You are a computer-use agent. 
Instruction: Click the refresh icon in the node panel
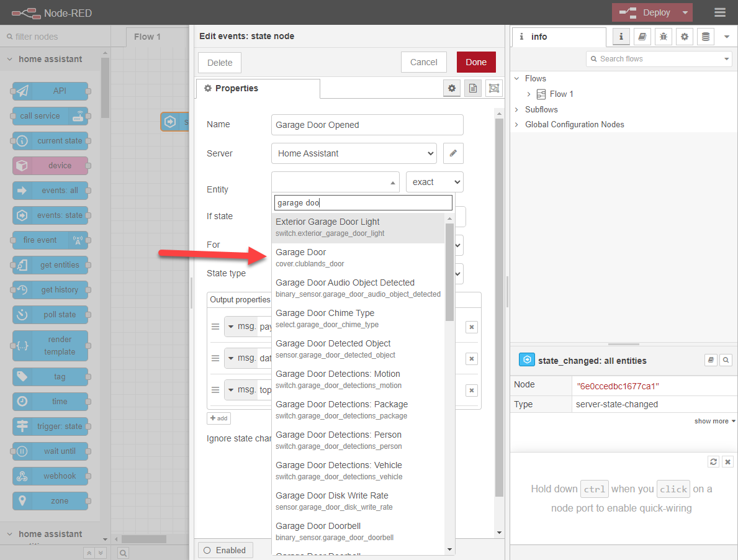713,461
